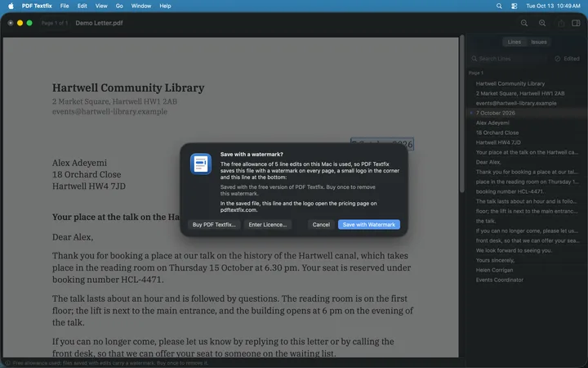Open the Go menu
Screen dimensions: 588x368
[x=119, y=6]
